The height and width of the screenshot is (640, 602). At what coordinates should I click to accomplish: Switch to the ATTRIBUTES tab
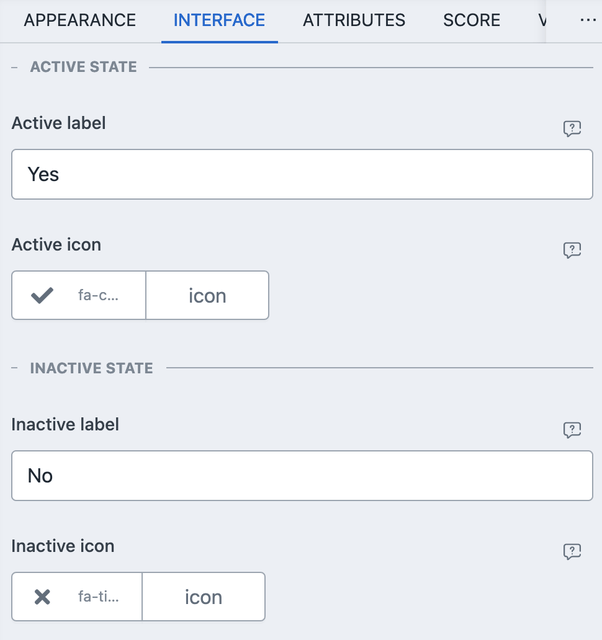point(354,20)
